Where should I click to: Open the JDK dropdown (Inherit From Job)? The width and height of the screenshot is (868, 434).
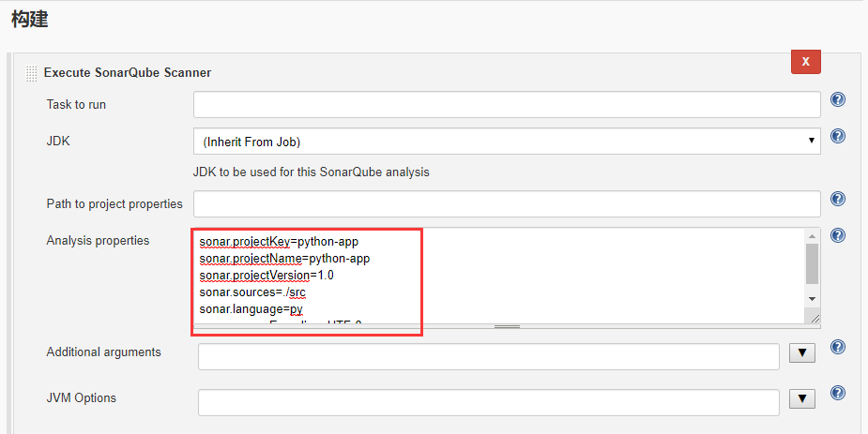[507, 142]
